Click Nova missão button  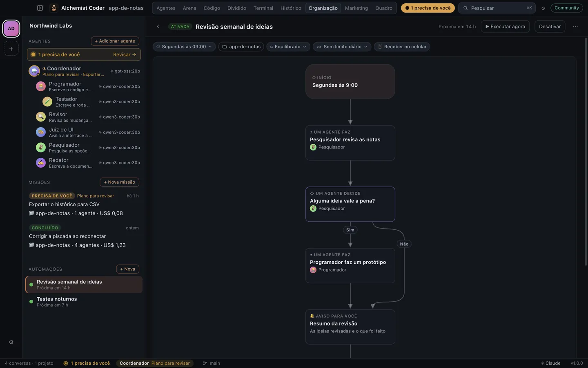click(120, 182)
